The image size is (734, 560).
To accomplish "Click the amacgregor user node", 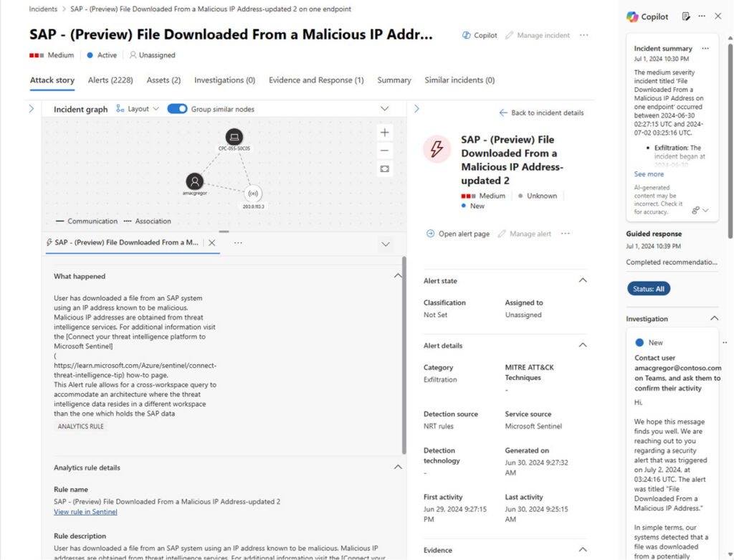I will click(x=194, y=181).
